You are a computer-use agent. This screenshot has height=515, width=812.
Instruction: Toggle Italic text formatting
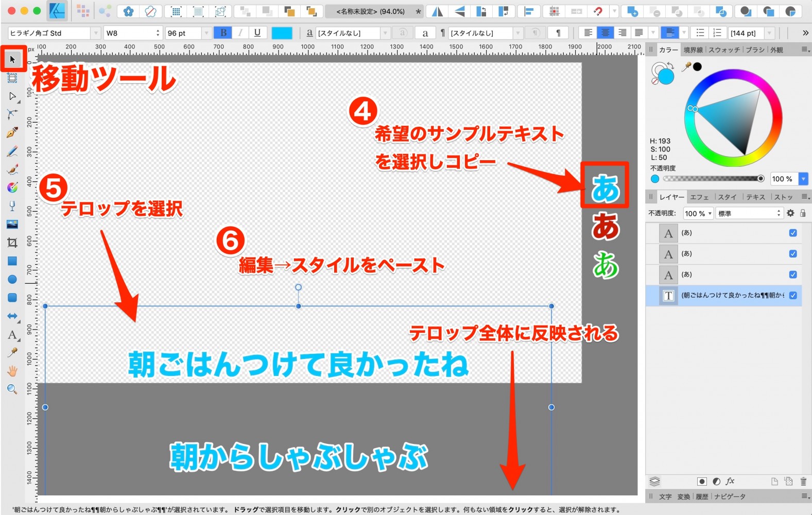tap(240, 33)
